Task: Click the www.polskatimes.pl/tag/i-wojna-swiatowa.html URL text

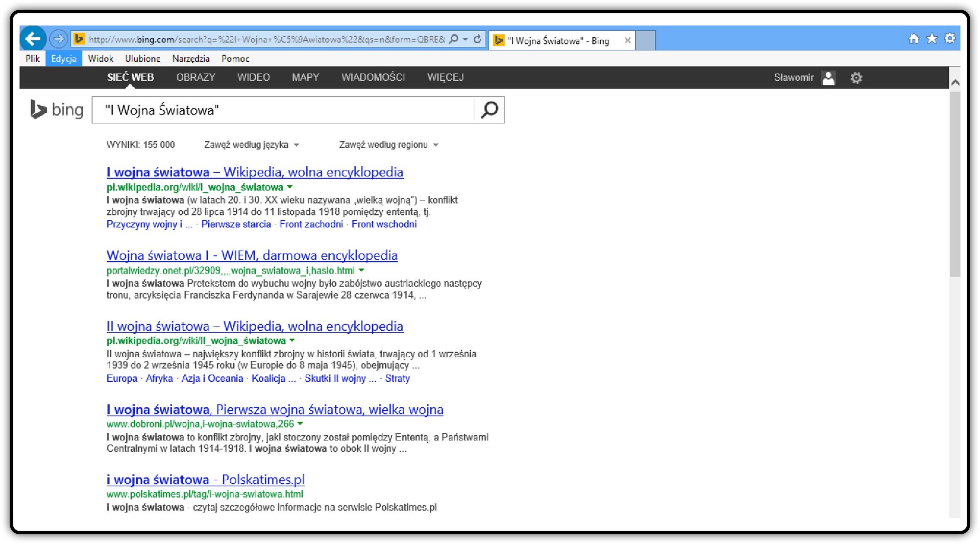Action: click(205, 494)
